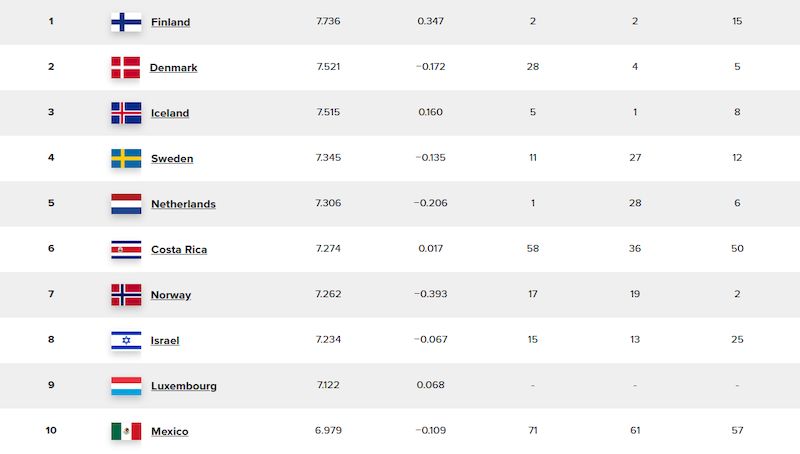
Task: Open the Luxembourg link
Action: (184, 386)
